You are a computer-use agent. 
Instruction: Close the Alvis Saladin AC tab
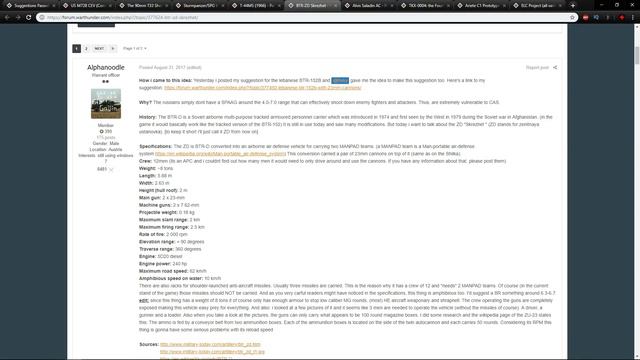391,6
